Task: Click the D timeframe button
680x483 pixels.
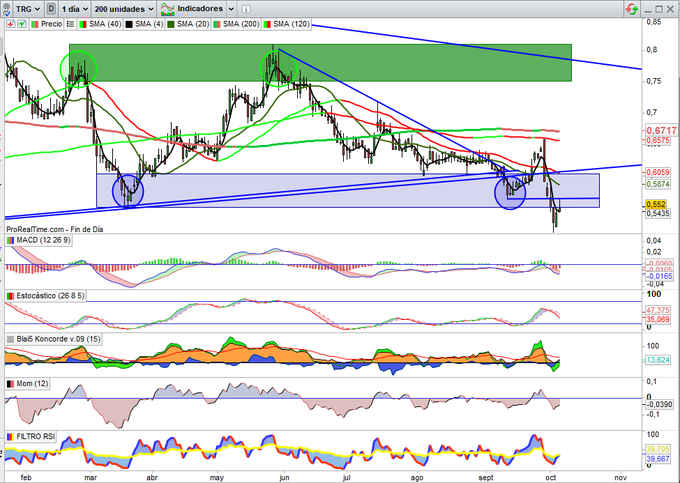Action: tap(51, 9)
